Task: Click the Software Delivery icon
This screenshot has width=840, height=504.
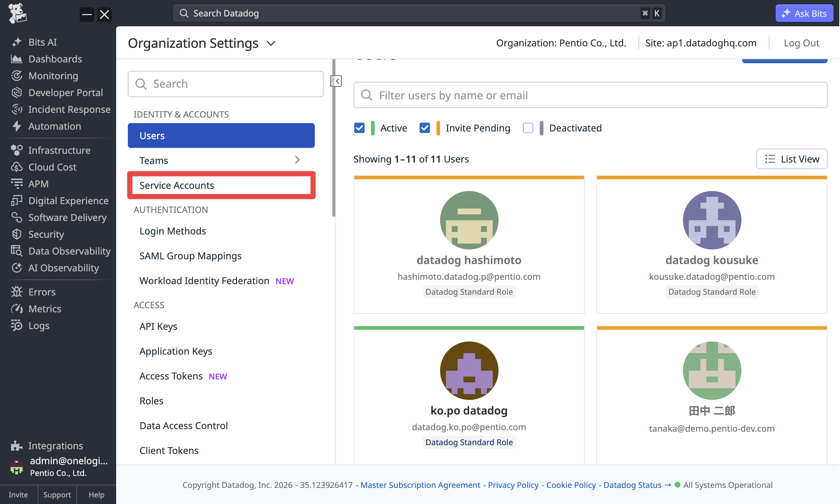Action: [16, 217]
